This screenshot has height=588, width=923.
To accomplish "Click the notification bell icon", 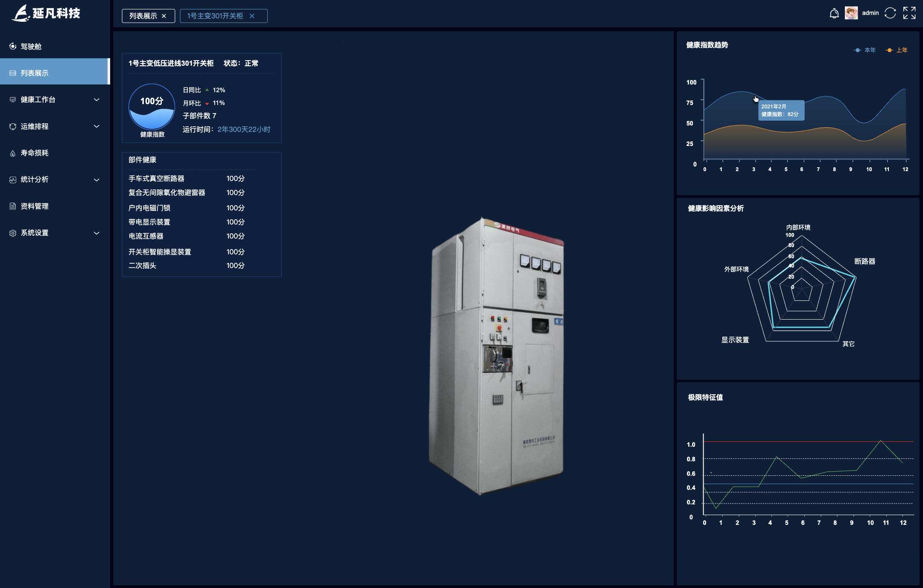I will point(834,14).
